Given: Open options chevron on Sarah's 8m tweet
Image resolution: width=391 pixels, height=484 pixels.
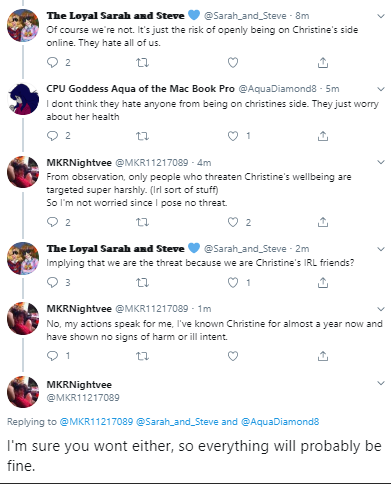Looking at the screenshot, I should click(x=381, y=16).
